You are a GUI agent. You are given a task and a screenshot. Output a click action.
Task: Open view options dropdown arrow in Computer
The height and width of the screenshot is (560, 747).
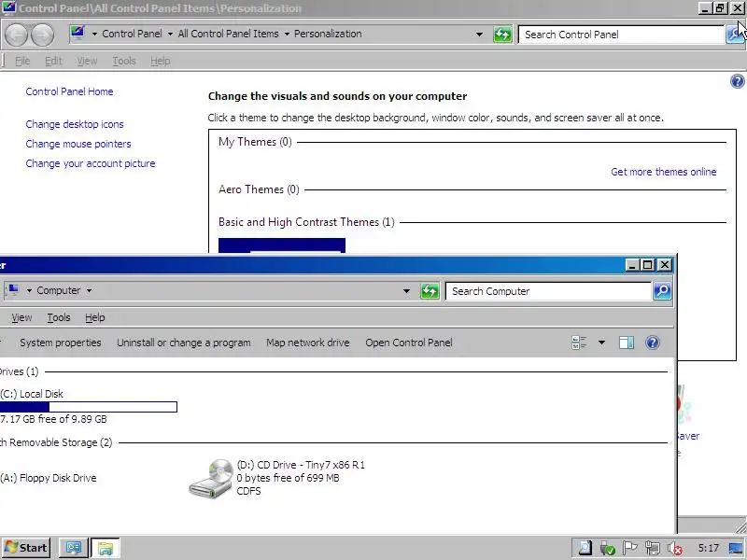(x=601, y=343)
